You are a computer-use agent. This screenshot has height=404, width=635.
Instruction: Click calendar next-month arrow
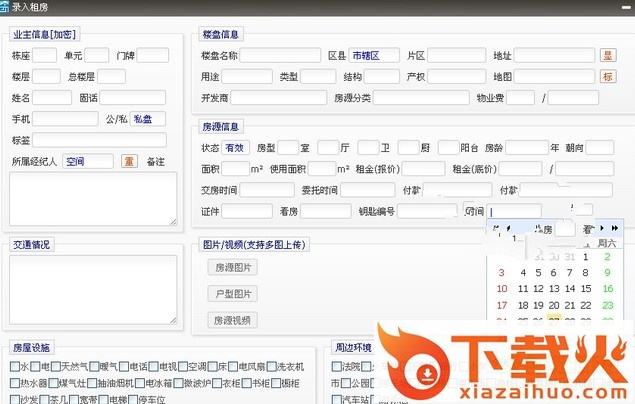point(602,228)
